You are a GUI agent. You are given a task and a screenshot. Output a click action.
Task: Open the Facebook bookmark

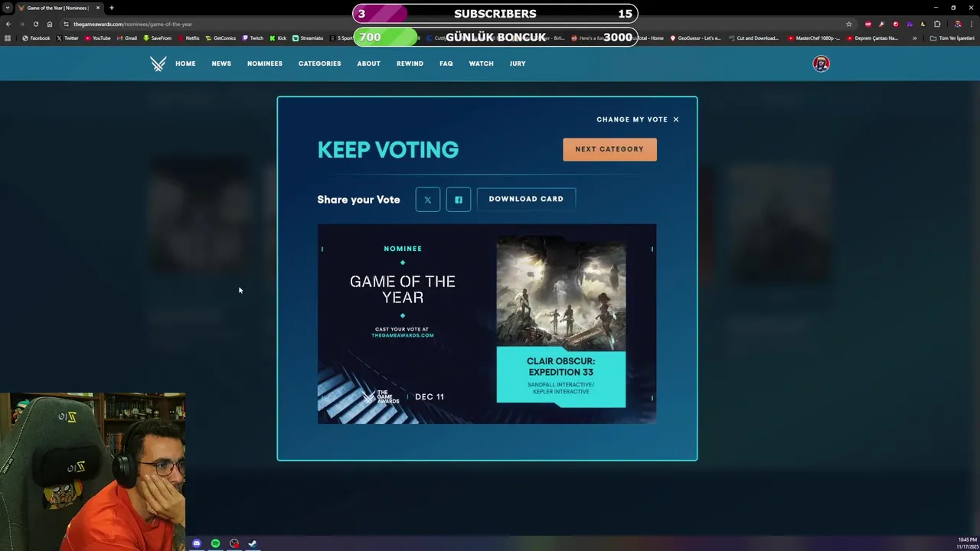(36, 38)
